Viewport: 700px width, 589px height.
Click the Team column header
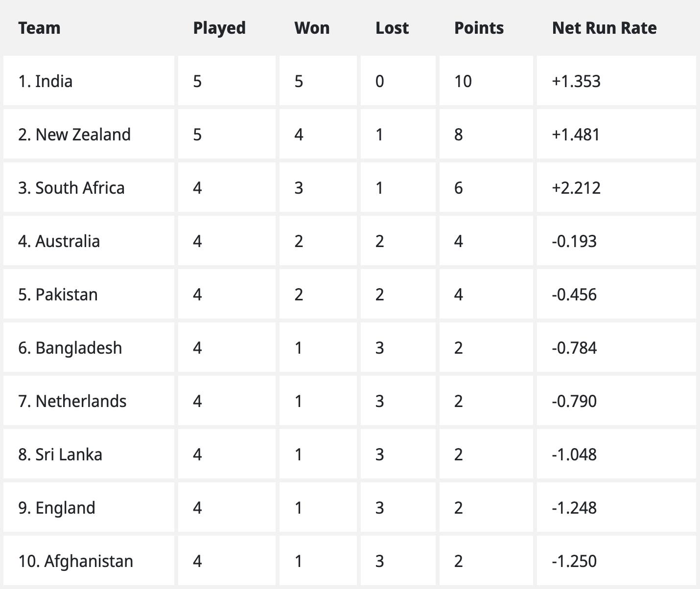39,28
